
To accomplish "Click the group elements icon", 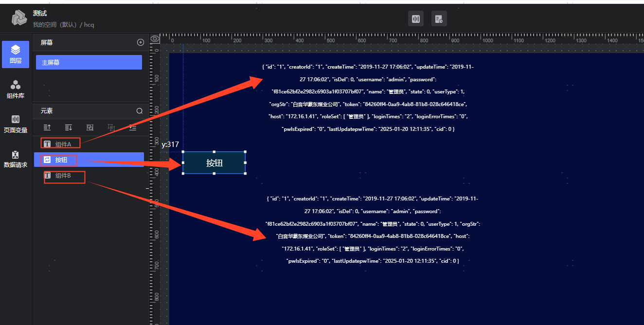I will pos(90,127).
